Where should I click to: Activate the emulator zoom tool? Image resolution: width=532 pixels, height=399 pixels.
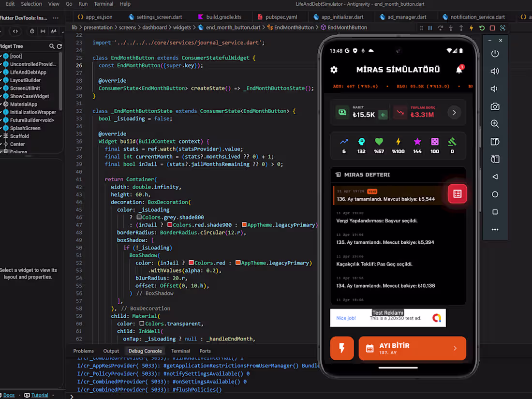[x=495, y=124]
